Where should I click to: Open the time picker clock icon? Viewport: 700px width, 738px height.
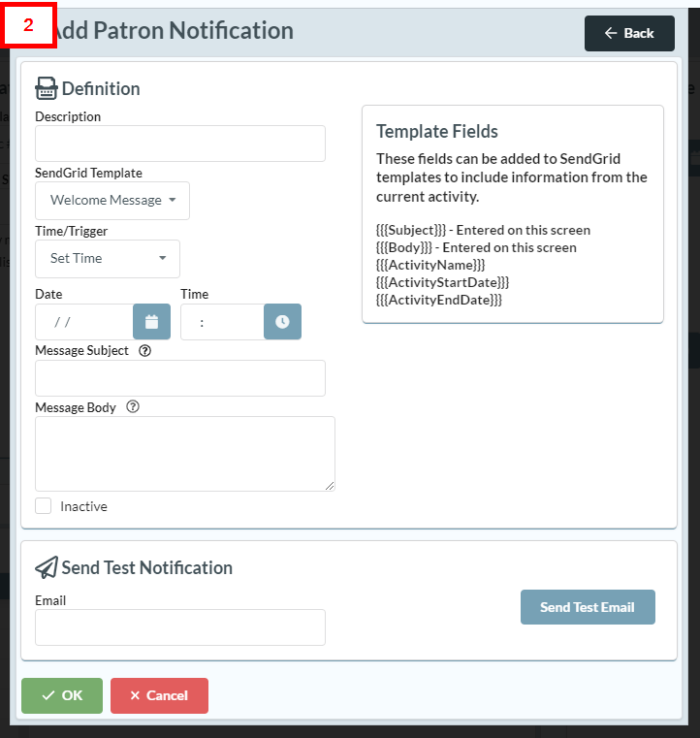282,322
